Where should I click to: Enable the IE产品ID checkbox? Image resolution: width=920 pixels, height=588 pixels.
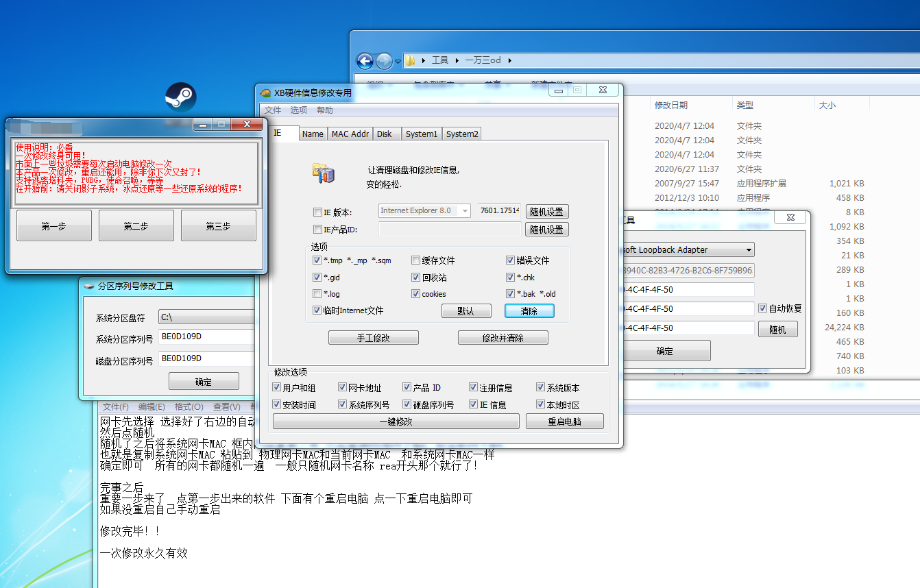317,230
